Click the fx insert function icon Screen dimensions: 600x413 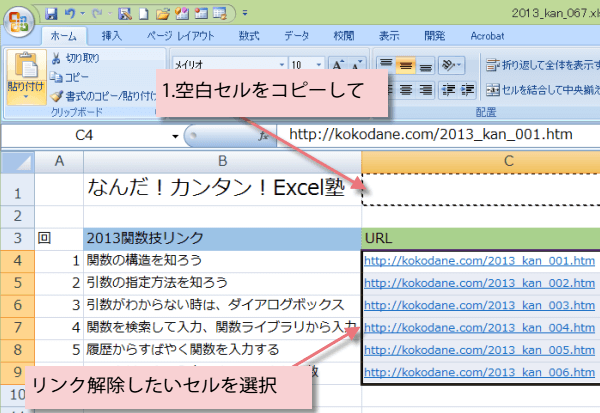coord(263,136)
